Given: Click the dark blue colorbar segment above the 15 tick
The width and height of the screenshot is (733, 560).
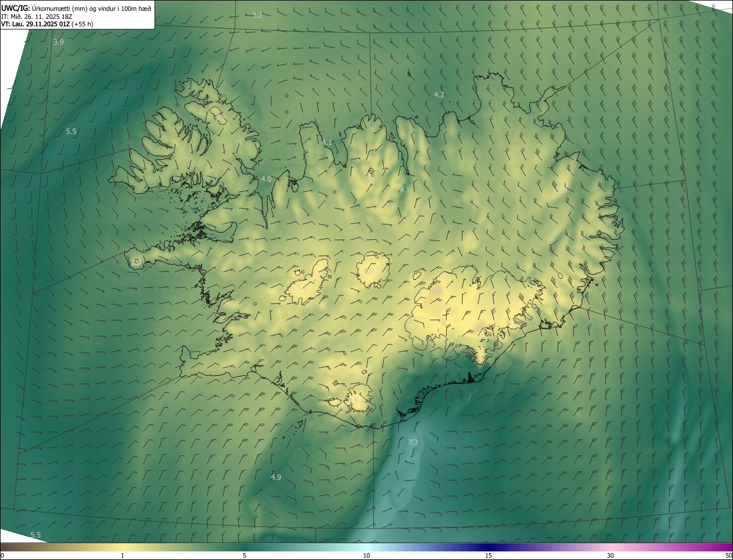Looking at the screenshot, I should pyautogui.click(x=488, y=547).
